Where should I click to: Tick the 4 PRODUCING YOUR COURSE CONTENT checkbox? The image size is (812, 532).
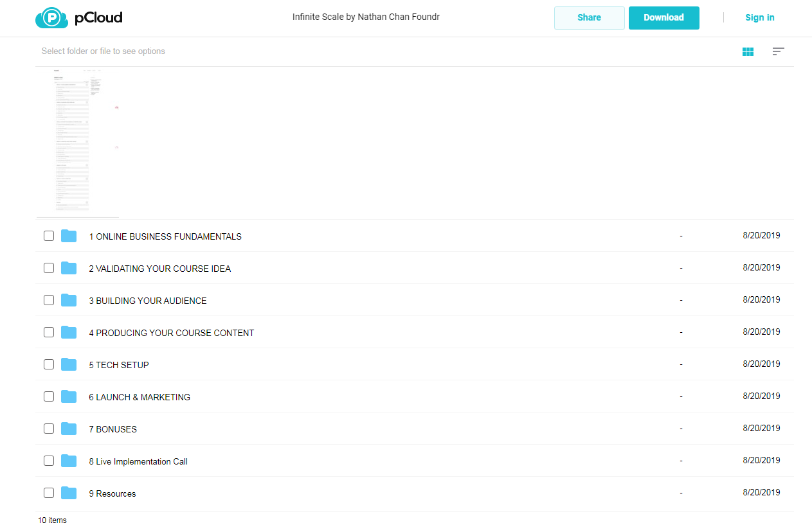click(x=49, y=332)
